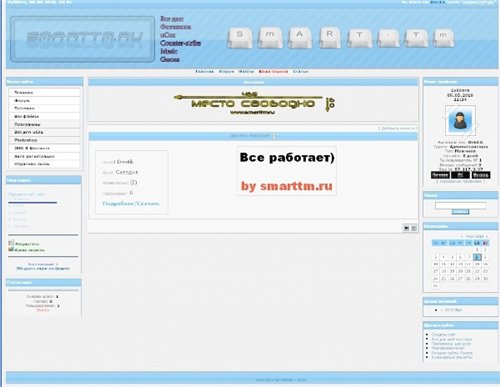500x387 pixels.
Task: Click the search submit button
Action: (460, 212)
